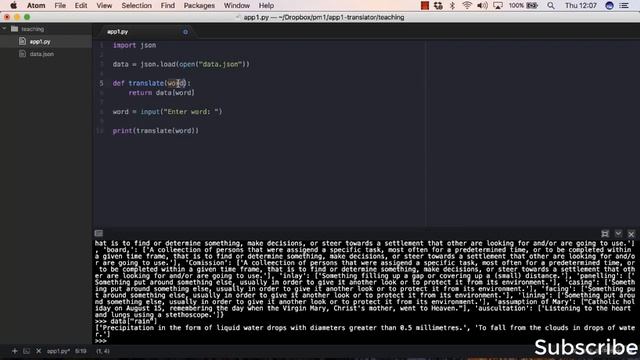
Task: Open the Find menu
Action: click(x=167, y=6)
